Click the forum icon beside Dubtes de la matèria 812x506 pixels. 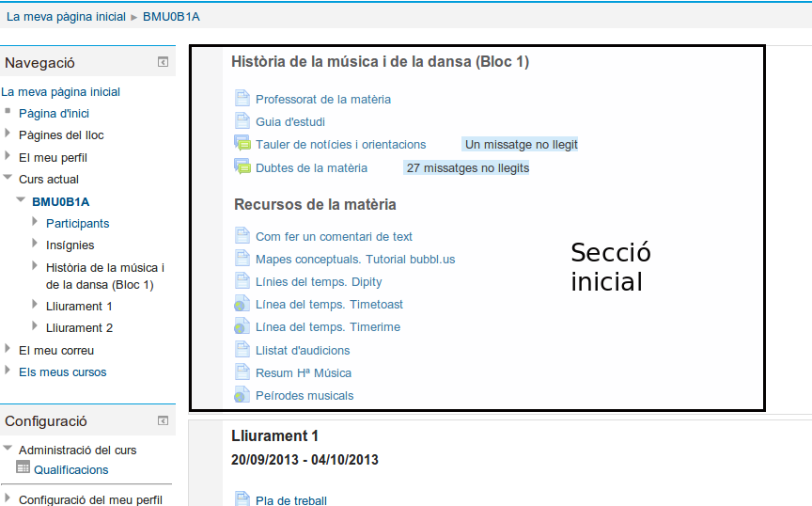pos(242,167)
